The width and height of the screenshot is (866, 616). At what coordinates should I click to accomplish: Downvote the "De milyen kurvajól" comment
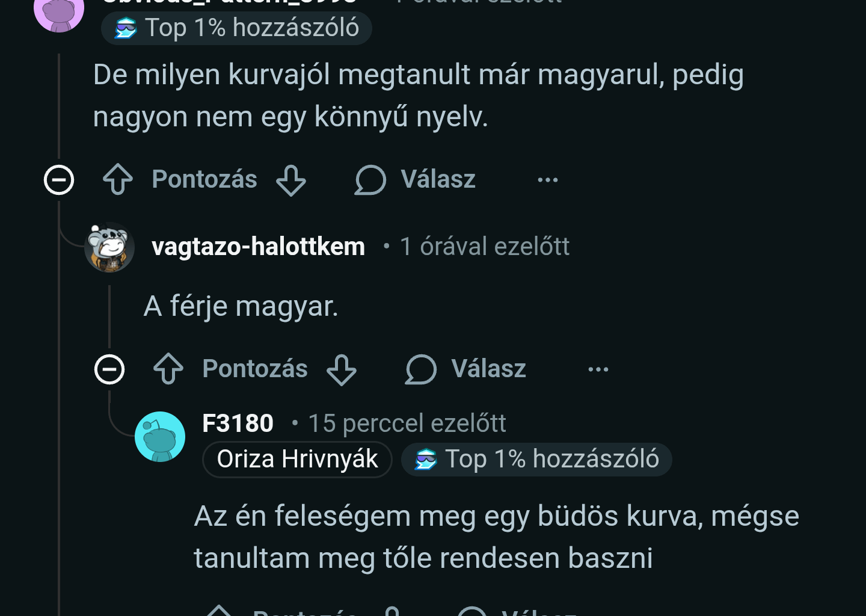290,179
